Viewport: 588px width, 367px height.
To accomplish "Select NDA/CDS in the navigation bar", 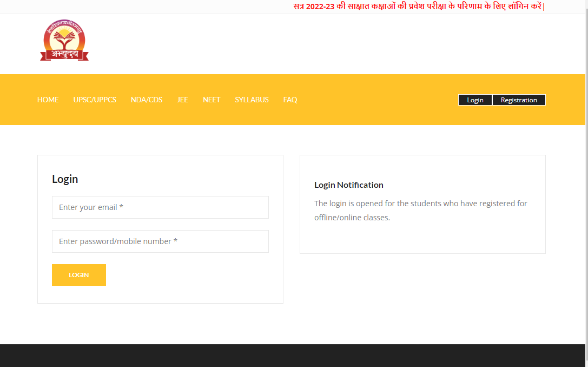I will click(147, 100).
